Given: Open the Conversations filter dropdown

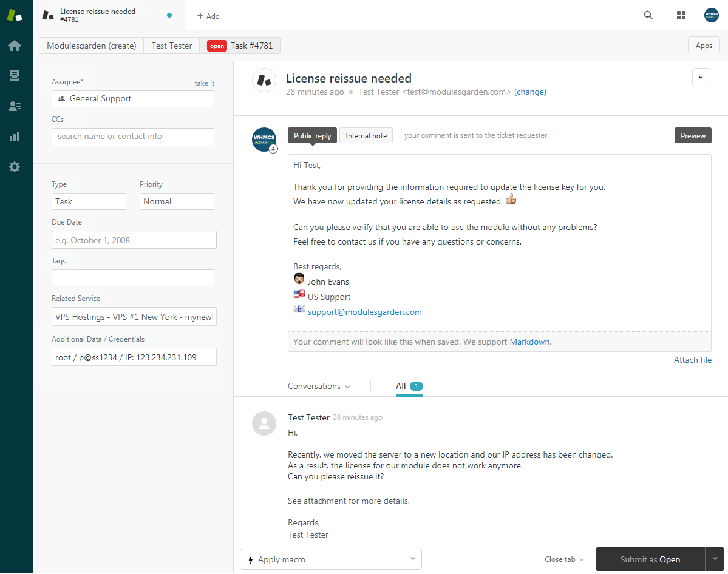Looking at the screenshot, I should (318, 386).
